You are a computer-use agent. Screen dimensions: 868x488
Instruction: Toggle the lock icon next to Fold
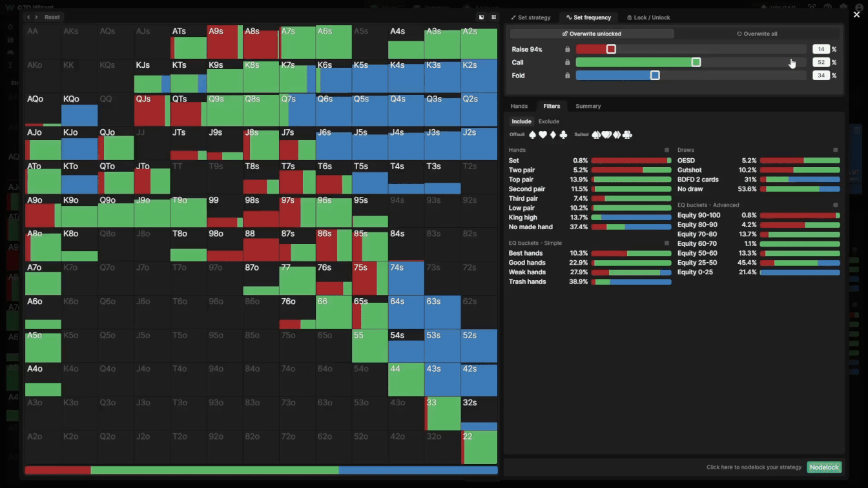[x=568, y=76]
